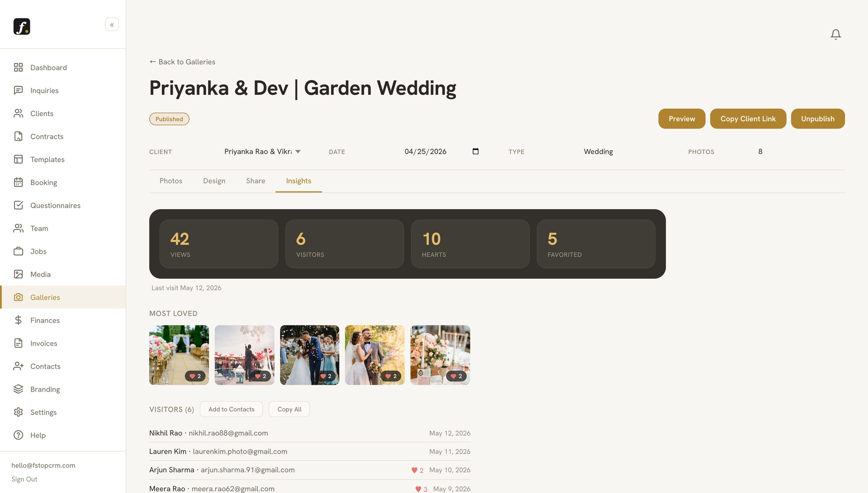
Task: Click the Galleries camera icon
Action: click(x=18, y=297)
